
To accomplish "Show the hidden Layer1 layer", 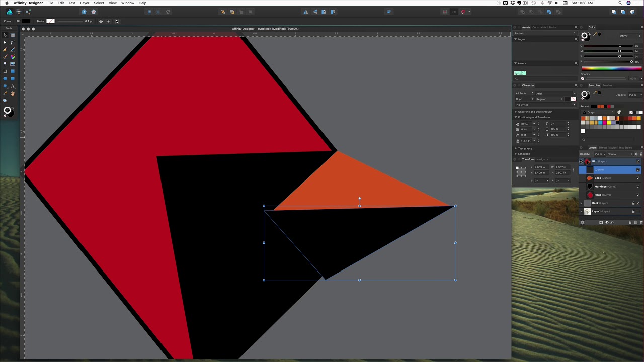I will click(638, 211).
